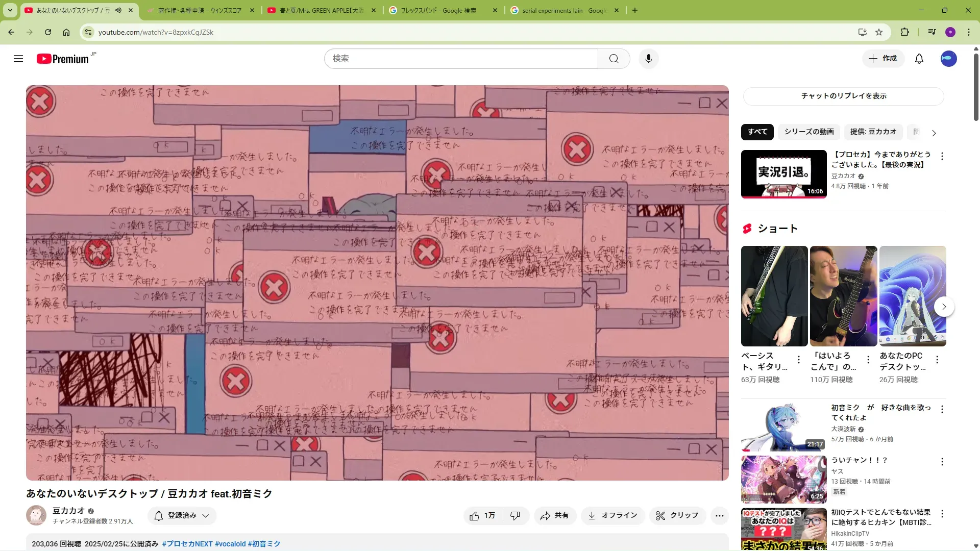Image resolution: width=980 pixels, height=551 pixels.
Task: Create a clip with the scissors button
Action: (677, 516)
